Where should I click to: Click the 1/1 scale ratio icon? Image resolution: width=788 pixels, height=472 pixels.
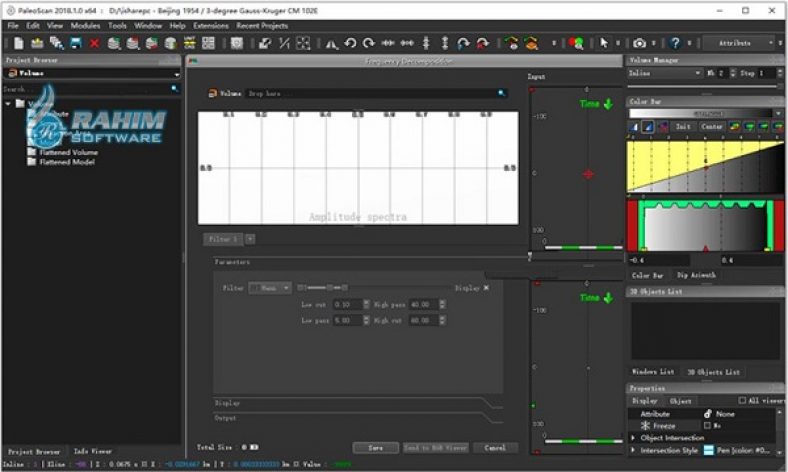point(284,44)
